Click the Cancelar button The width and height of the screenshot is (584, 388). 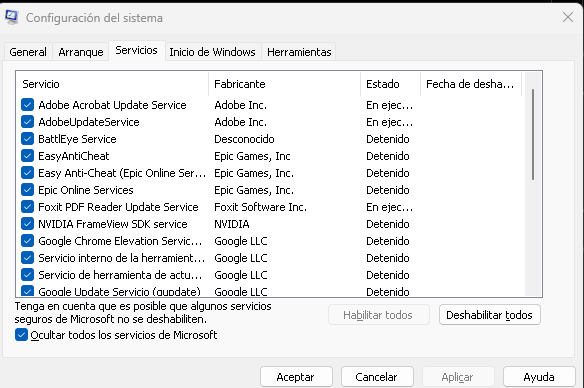pyautogui.click(x=377, y=377)
